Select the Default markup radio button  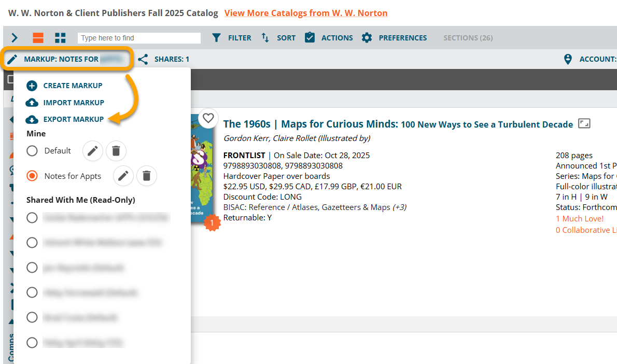coord(32,151)
